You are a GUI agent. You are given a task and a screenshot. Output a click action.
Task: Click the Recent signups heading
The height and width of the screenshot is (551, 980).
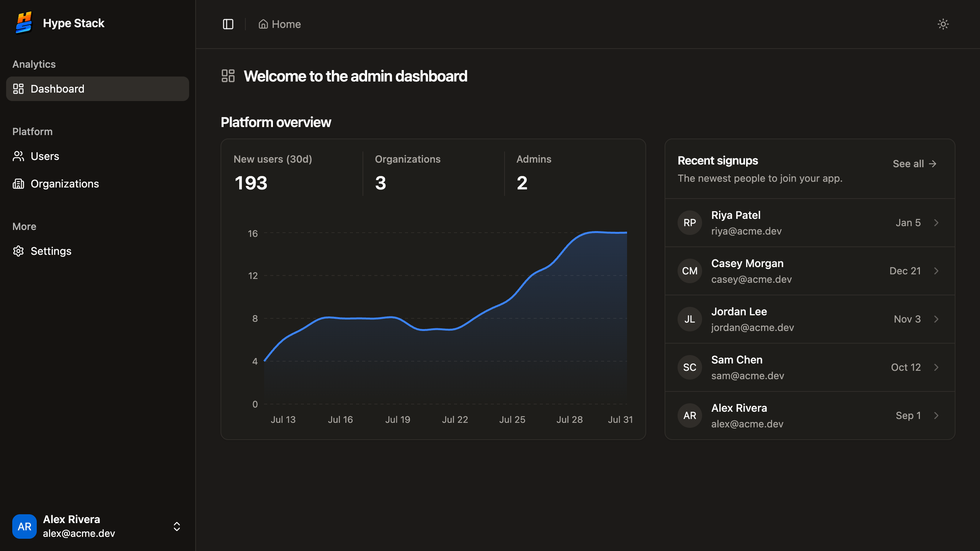pyautogui.click(x=718, y=161)
